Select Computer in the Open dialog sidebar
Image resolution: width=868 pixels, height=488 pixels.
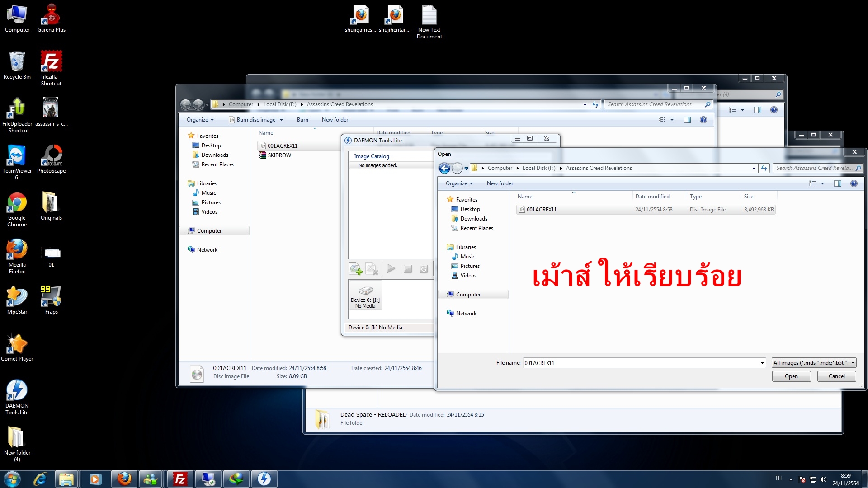[468, 295]
